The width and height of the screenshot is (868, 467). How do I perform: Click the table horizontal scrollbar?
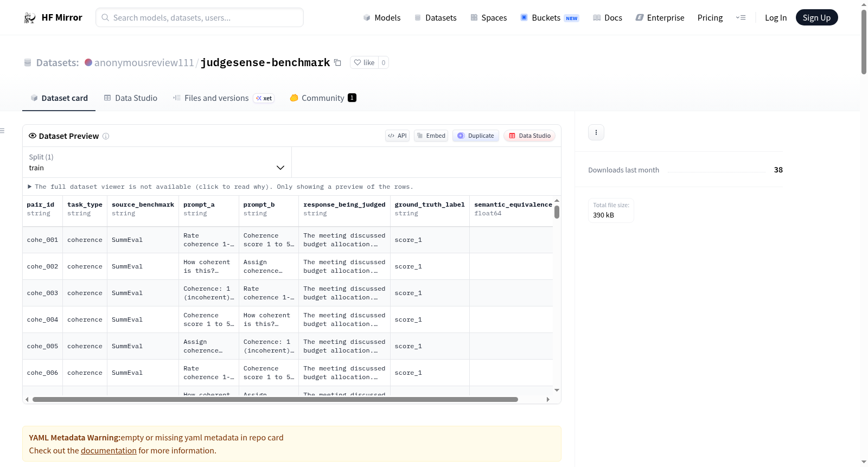coord(275,400)
